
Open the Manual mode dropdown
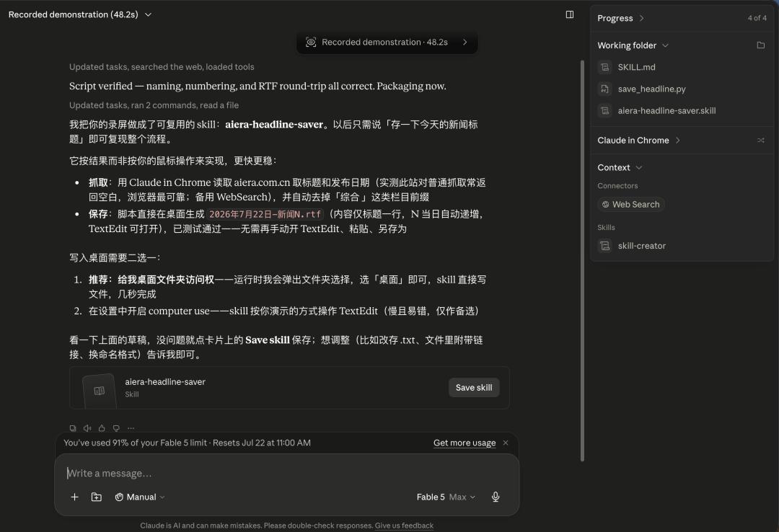140,497
